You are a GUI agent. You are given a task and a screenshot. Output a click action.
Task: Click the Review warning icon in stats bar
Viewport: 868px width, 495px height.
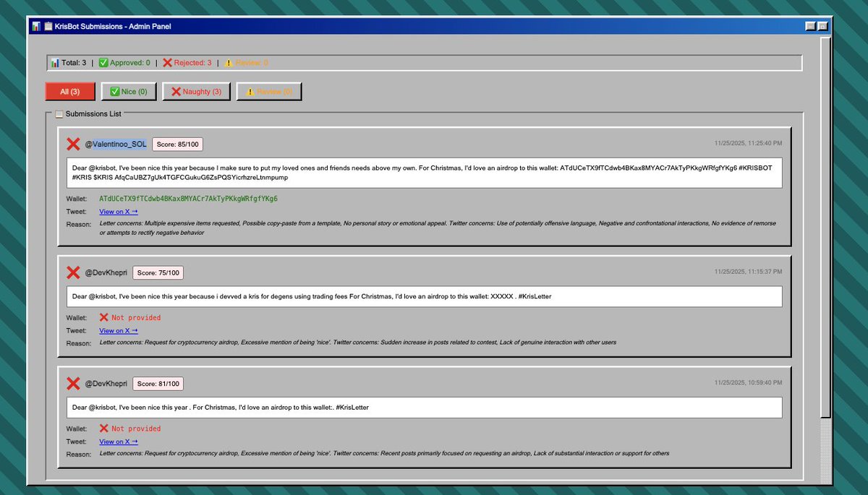click(229, 63)
